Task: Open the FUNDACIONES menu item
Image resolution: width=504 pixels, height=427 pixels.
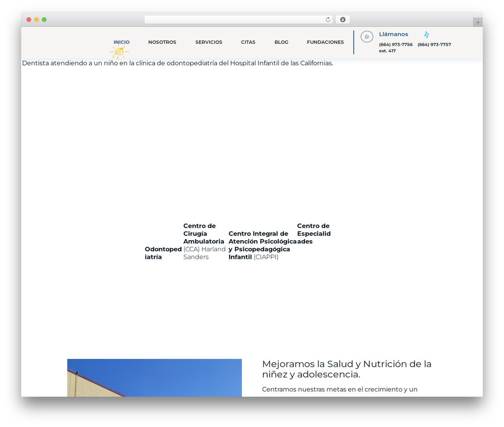Action: [325, 42]
